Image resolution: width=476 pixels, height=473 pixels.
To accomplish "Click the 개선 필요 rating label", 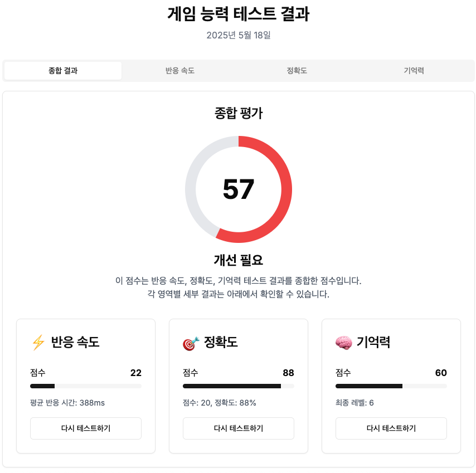I will tap(239, 260).
